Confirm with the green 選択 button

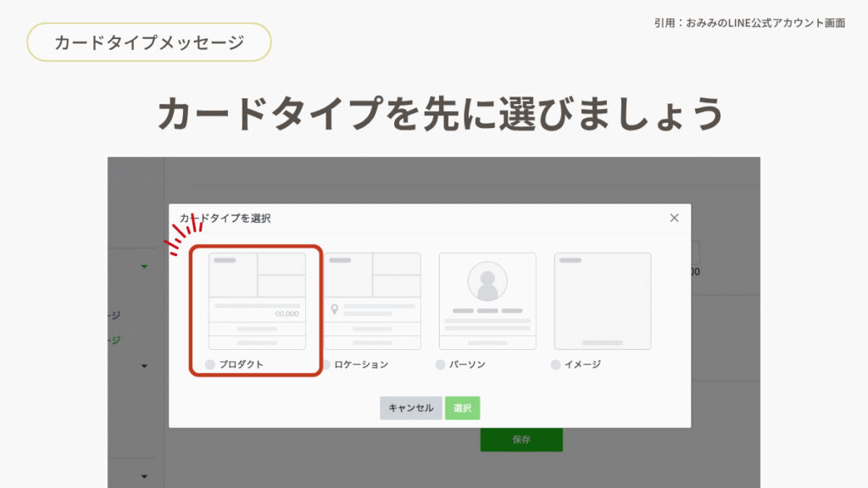point(462,408)
